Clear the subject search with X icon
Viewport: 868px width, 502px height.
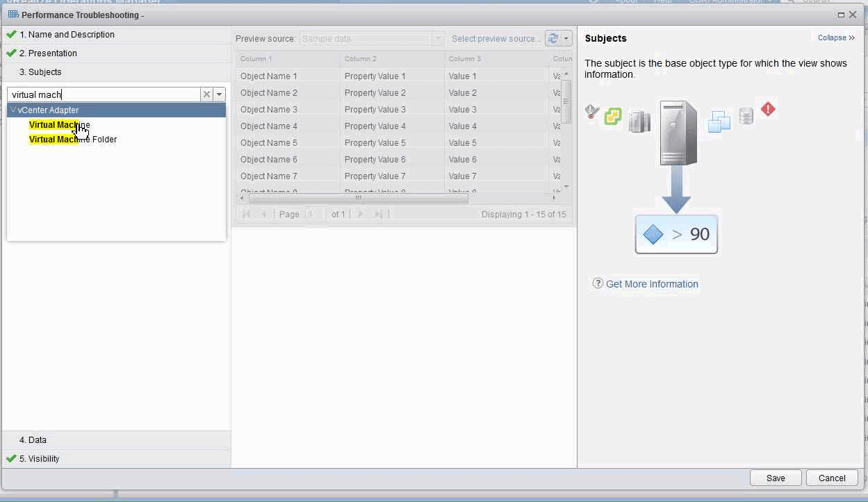(206, 94)
